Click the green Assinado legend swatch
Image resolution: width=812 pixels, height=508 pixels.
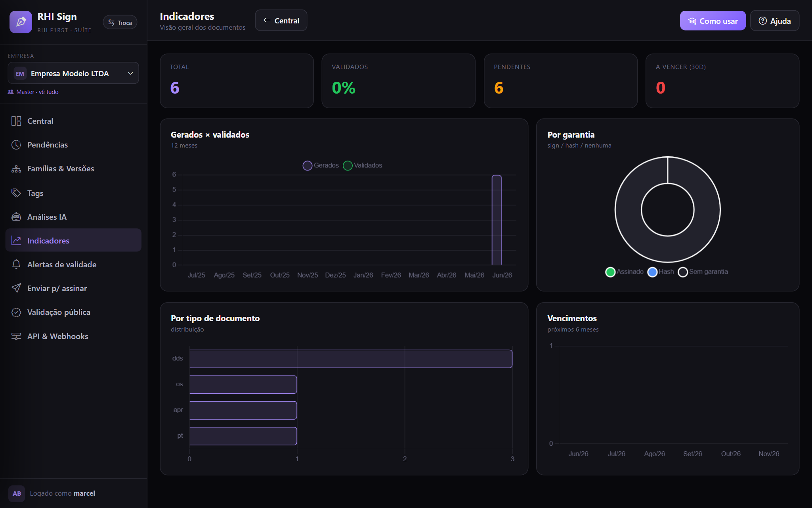[610, 272]
